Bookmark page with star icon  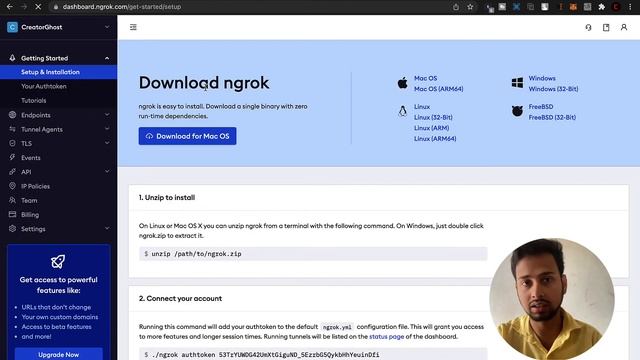click(x=470, y=7)
